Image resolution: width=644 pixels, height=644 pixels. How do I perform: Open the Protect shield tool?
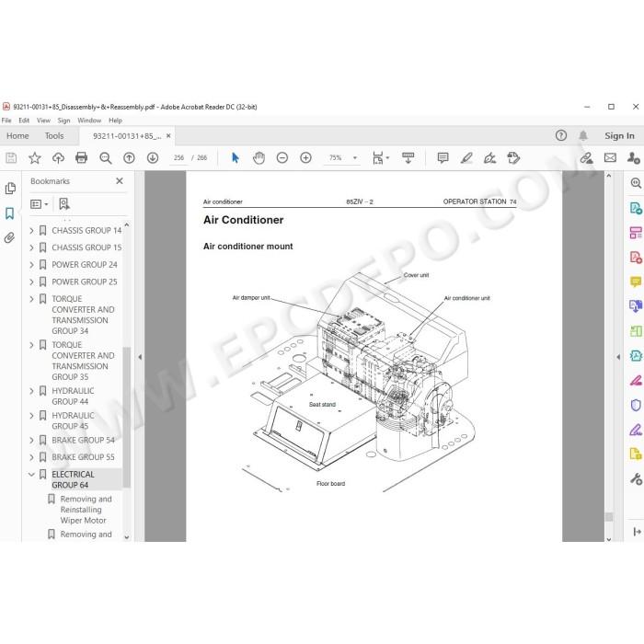[636, 405]
